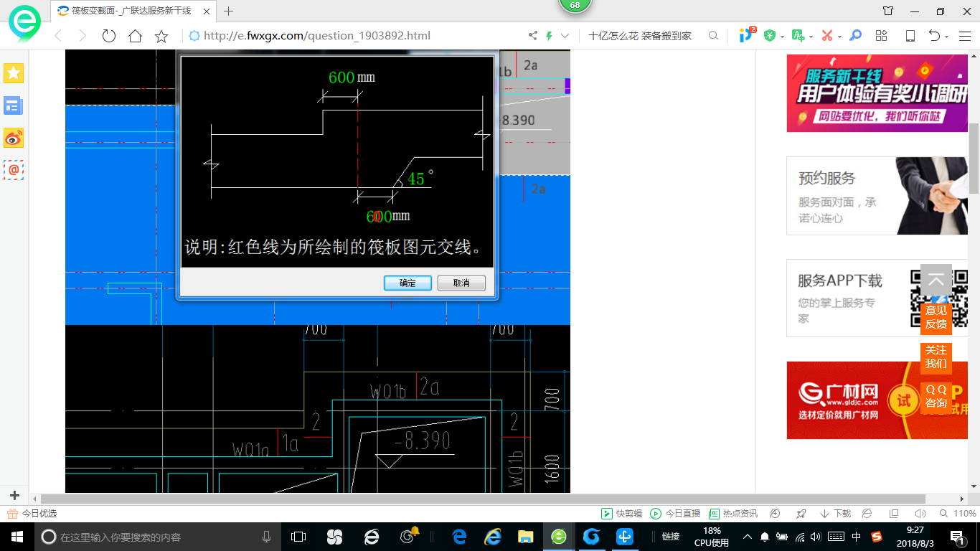Click the share icon in the address bar
Image resolution: width=980 pixels, height=551 pixels.
coord(533,36)
